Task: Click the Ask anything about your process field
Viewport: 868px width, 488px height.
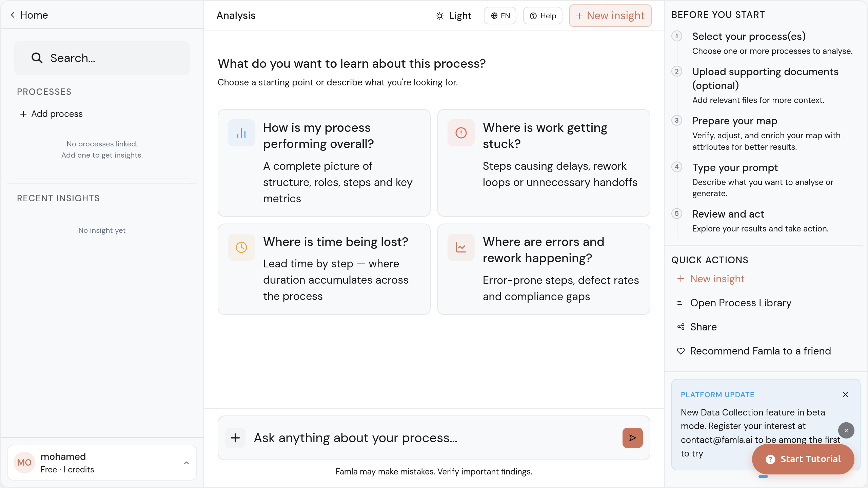Action: pos(434,438)
